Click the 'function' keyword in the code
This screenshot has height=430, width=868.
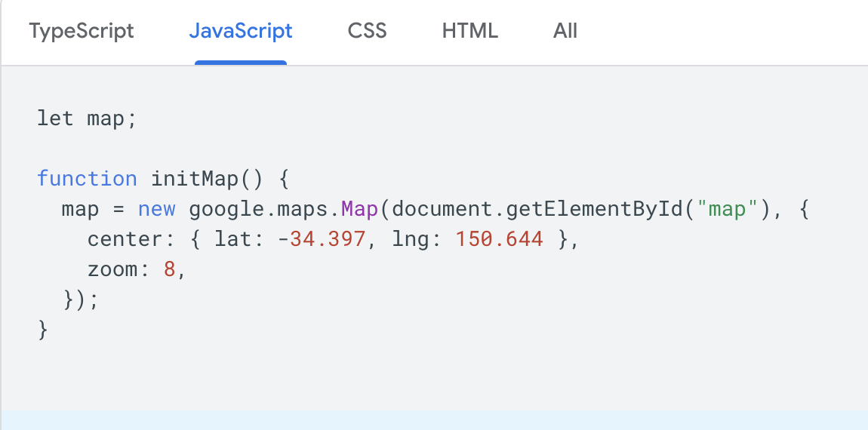(87, 179)
